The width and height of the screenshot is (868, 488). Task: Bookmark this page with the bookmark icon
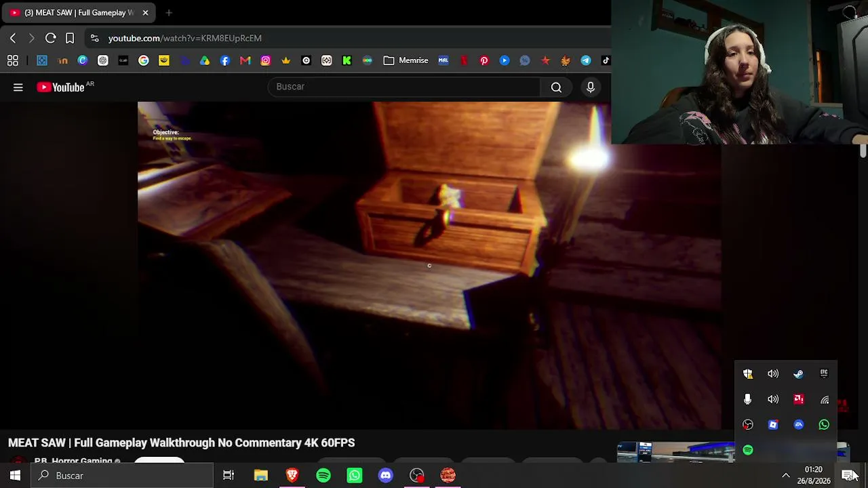click(x=70, y=38)
